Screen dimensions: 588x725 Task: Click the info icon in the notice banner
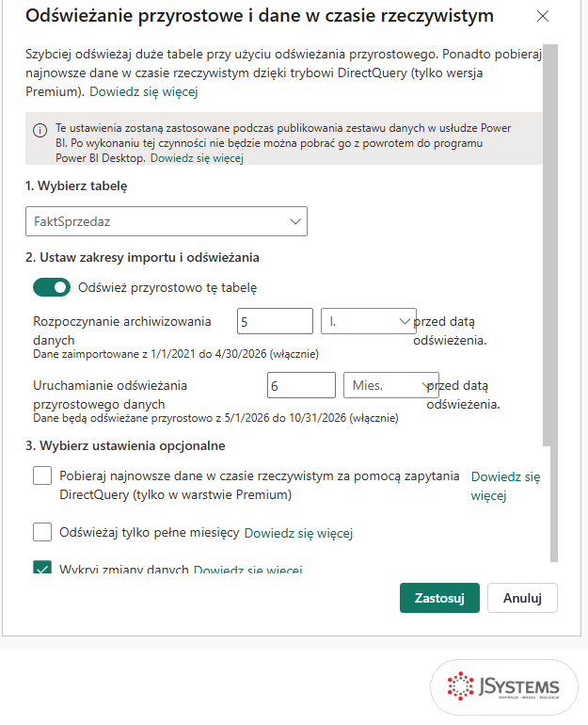(40, 130)
